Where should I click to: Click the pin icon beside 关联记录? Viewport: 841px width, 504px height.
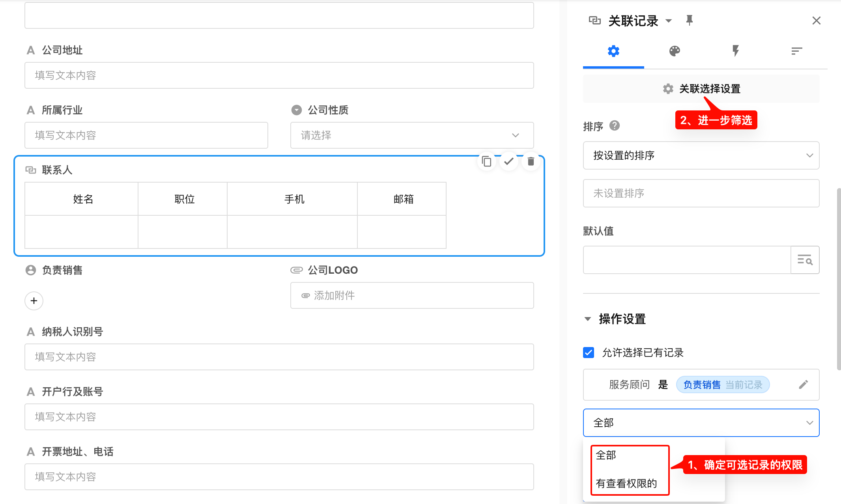pyautogui.click(x=689, y=21)
